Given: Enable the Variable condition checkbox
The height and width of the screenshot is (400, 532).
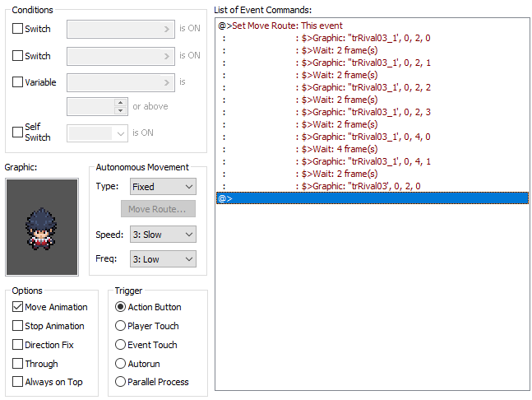Looking at the screenshot, I should click(x=18, y=82).
